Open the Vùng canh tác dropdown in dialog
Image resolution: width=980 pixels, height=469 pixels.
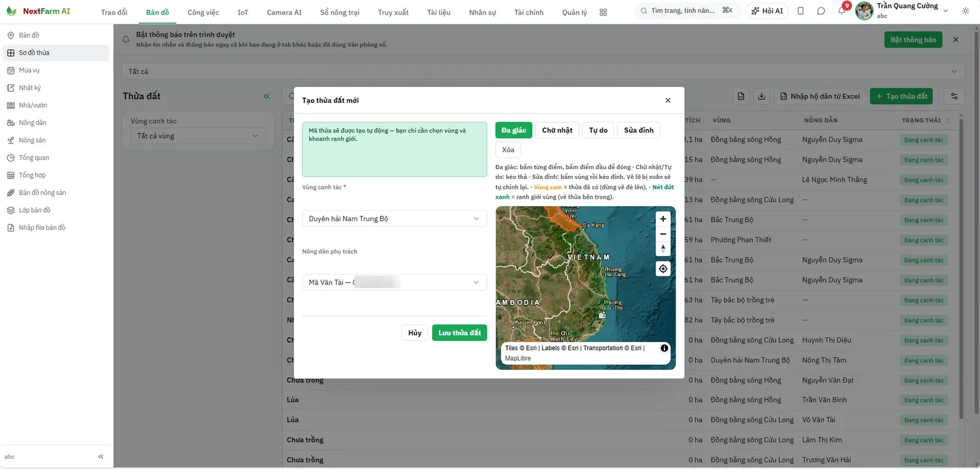click(x=394, y=219)
